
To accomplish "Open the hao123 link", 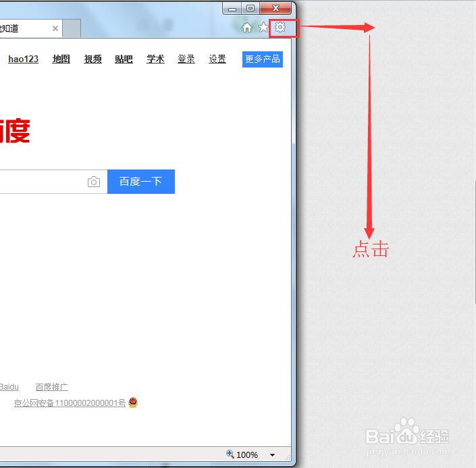I will 24,59.
